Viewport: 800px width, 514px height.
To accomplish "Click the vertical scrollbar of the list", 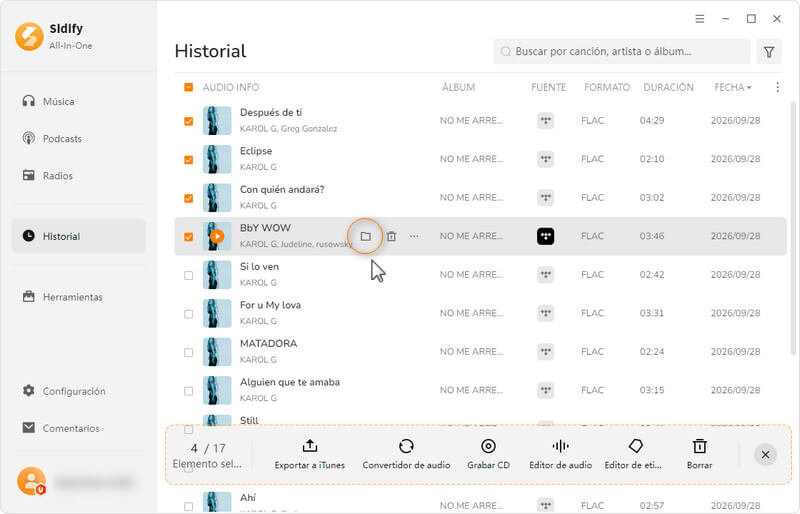I will pyautogui.click(x=793, y=228).
